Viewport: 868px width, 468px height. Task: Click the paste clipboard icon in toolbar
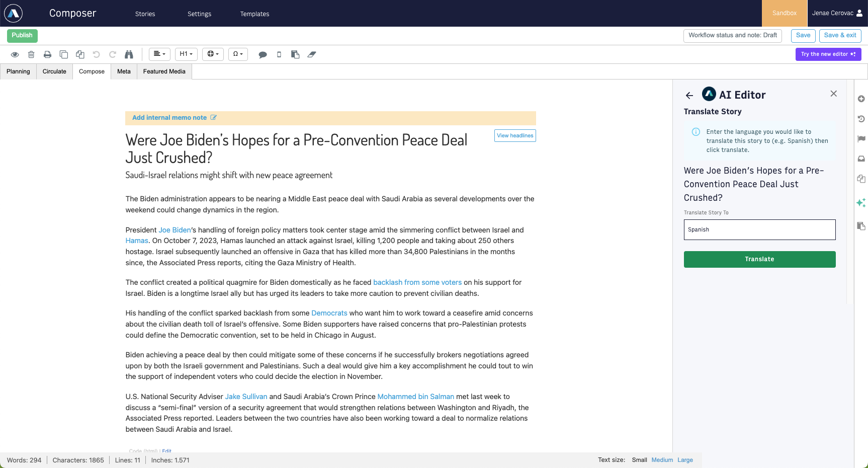click(295, 54)
